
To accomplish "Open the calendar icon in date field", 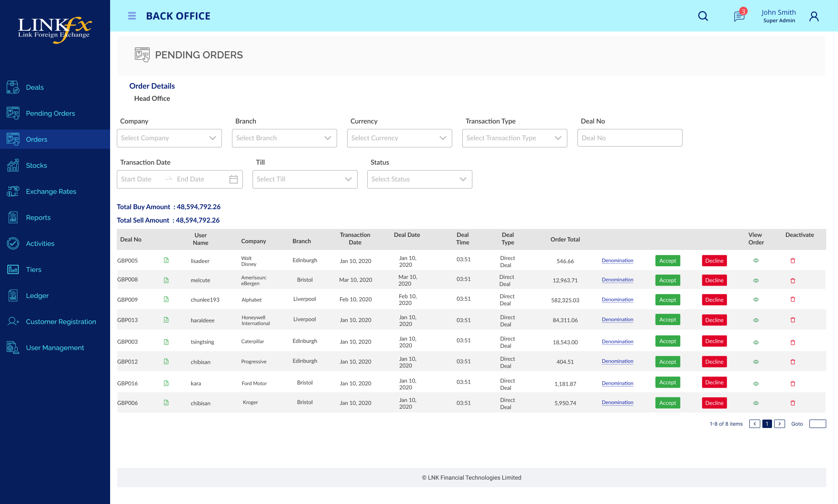I will point(234,179).
